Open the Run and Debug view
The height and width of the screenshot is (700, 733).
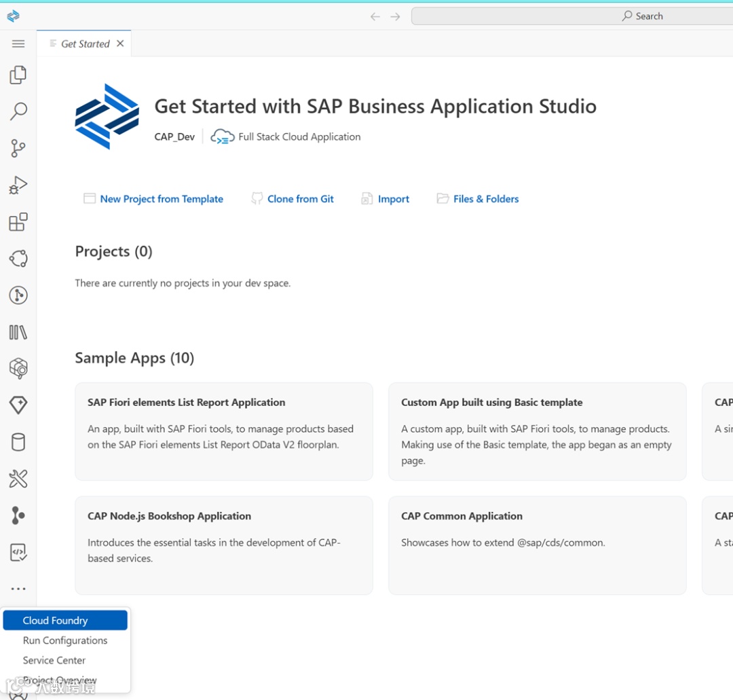[18, 185]
